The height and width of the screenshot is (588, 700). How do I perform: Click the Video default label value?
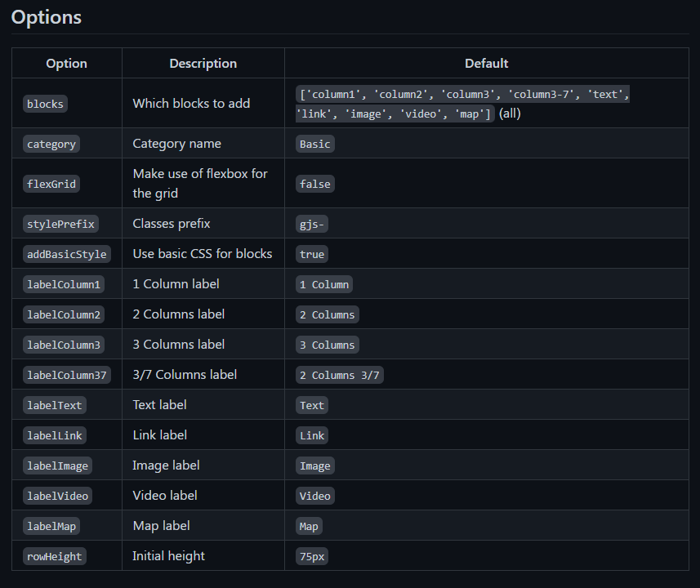coord(315,496)
